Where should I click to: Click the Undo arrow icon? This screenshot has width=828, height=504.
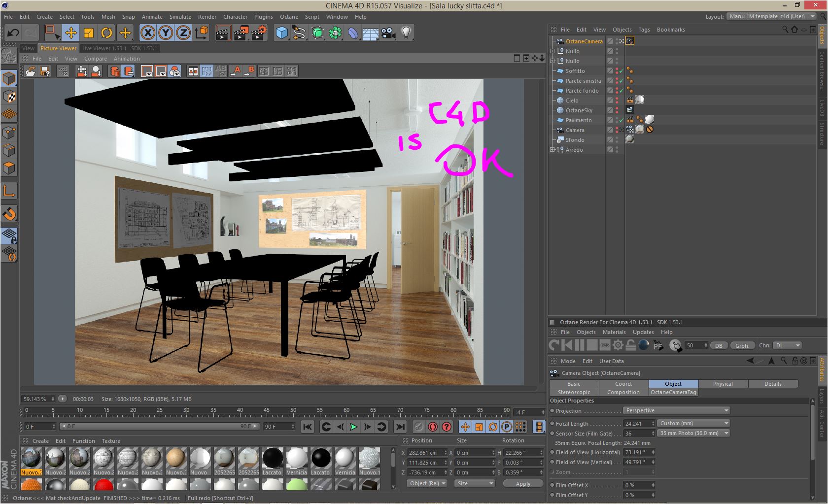coord(13,33)
